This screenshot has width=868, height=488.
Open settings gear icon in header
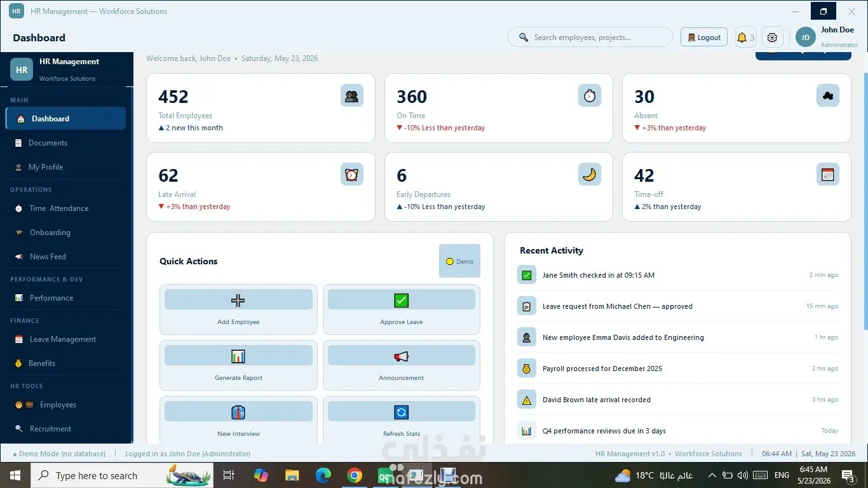tap(772, 37)
